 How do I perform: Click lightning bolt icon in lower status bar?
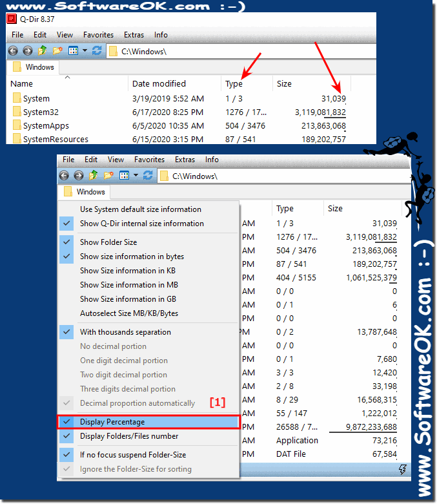click(402, 470)
